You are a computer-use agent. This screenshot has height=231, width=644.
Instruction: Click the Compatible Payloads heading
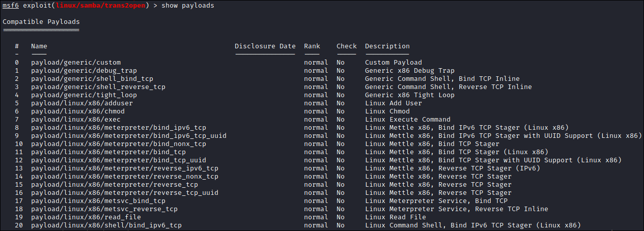click(41, 22)
